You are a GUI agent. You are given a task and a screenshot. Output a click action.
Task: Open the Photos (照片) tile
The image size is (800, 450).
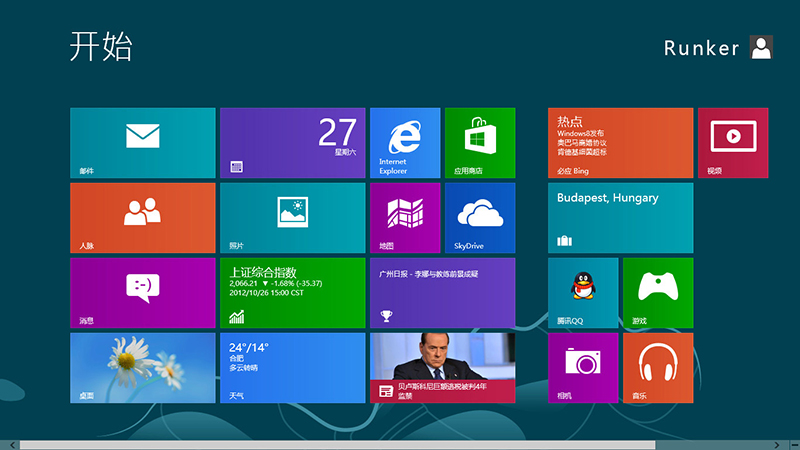(292, 217)
